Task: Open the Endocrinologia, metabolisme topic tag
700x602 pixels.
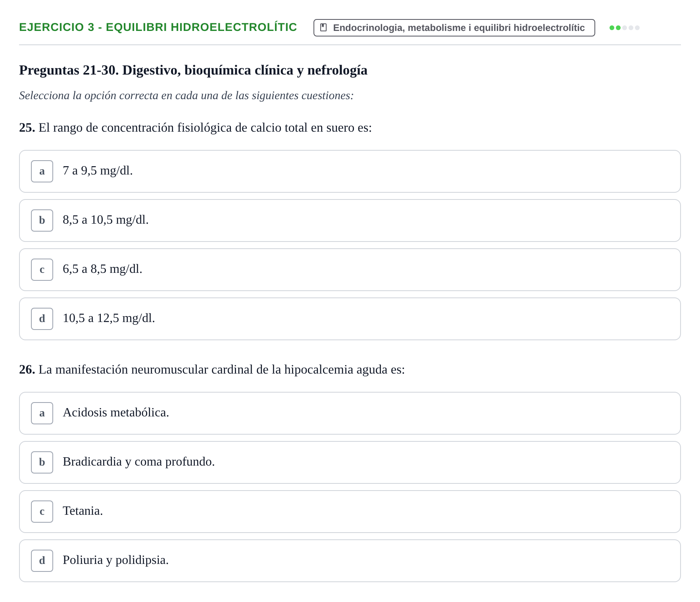Action: [454, 28]
